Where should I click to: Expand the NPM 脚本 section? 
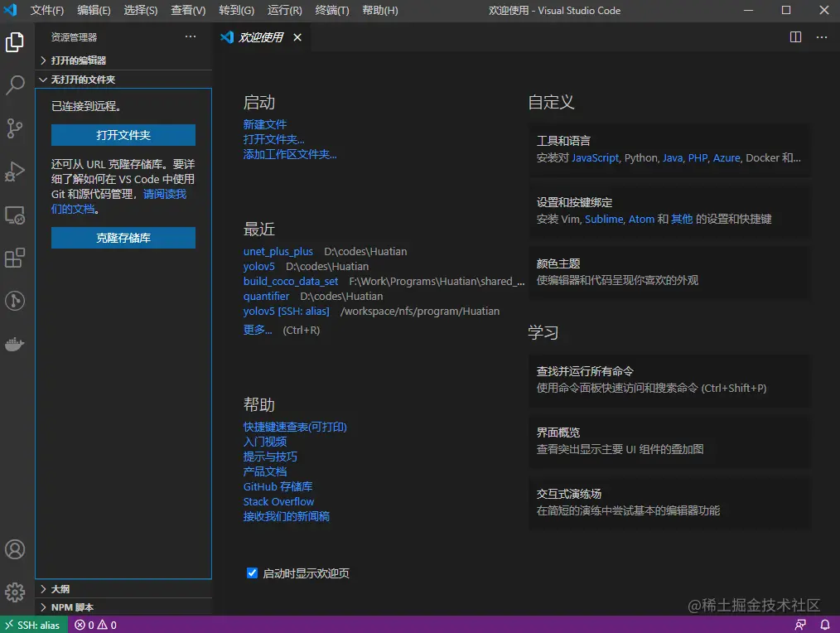pos(123,607)
